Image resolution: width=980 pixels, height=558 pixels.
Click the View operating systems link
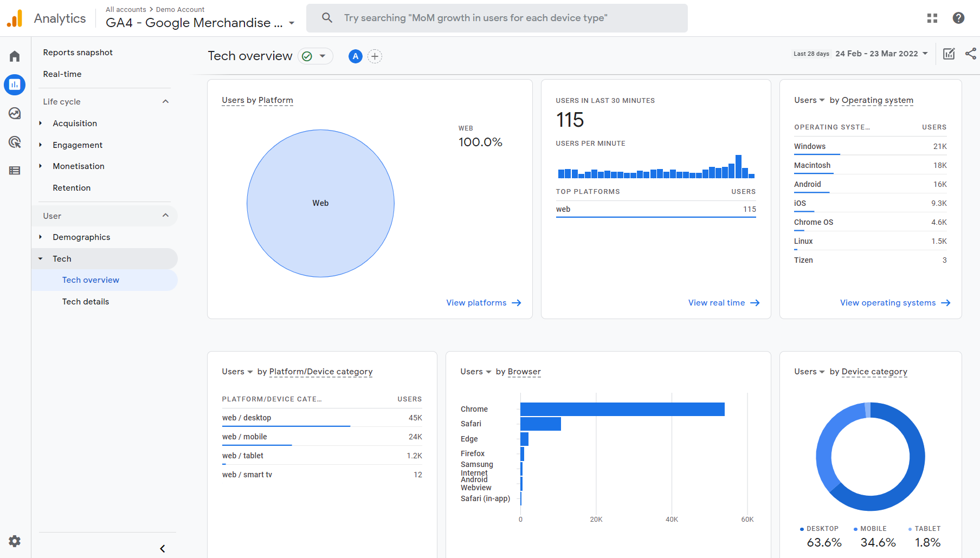coord(888,303)
